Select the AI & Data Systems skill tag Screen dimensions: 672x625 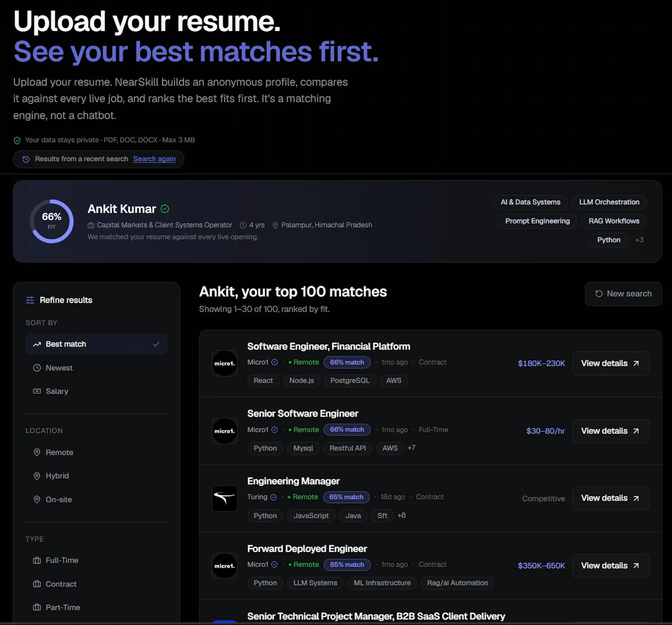click(530, 202)
